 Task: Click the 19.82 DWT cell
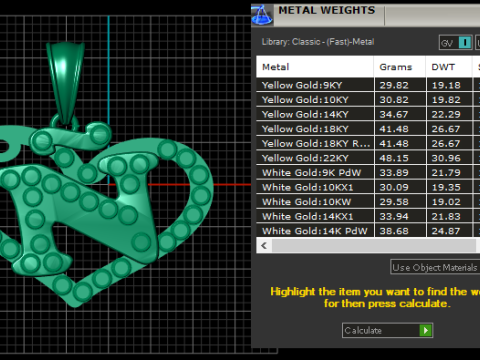(449, 100)
